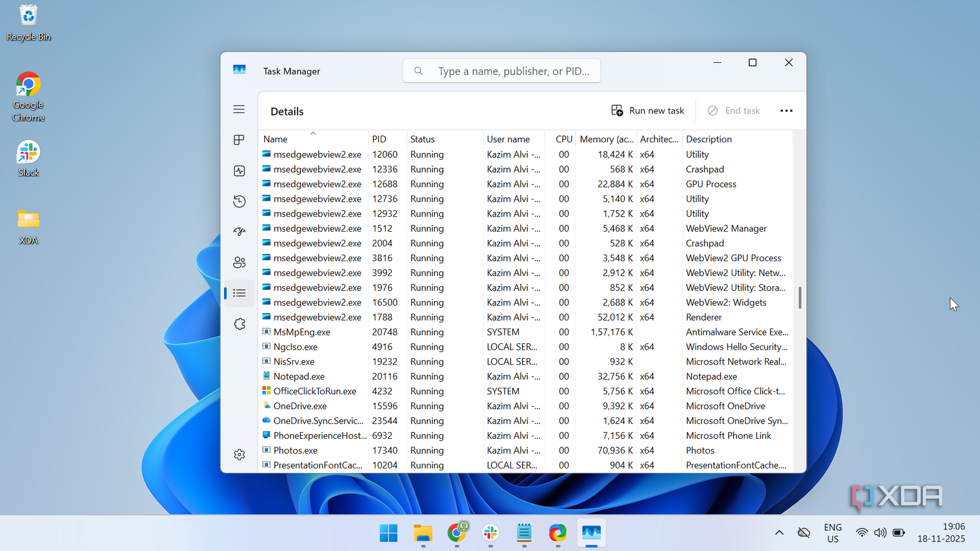The image size is (980, 551).
Task: Open Task Manager taskbar icon
Action: coord(592,533)
